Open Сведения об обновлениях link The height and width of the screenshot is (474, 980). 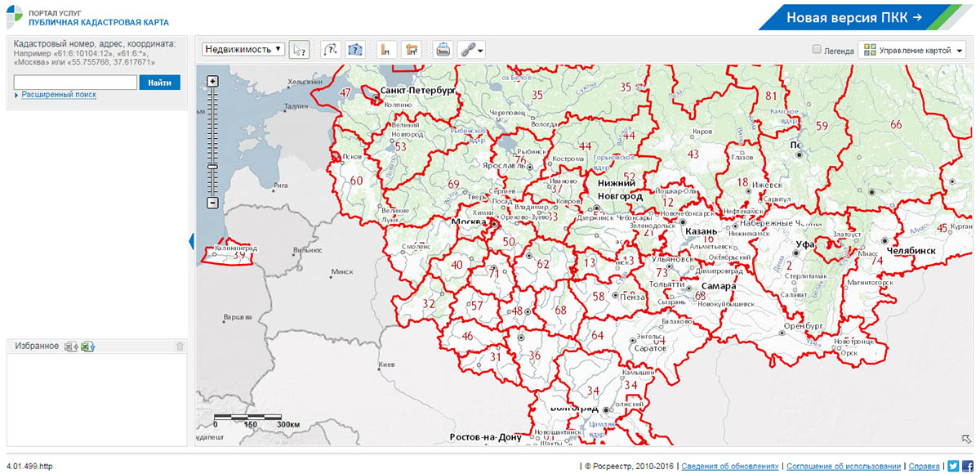[730, 466]
